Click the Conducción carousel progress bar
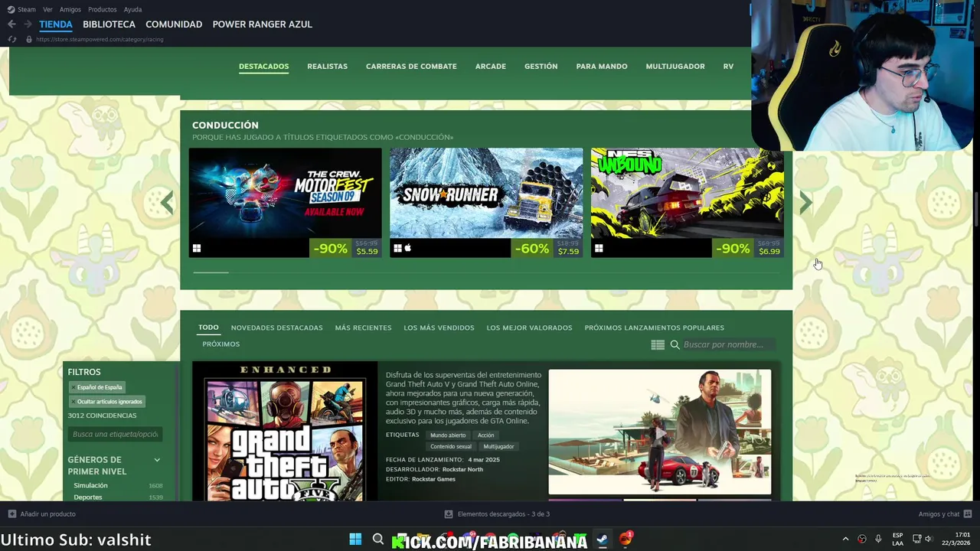The width and height of the screenshot is (980, 551). (x=486, y=272)
